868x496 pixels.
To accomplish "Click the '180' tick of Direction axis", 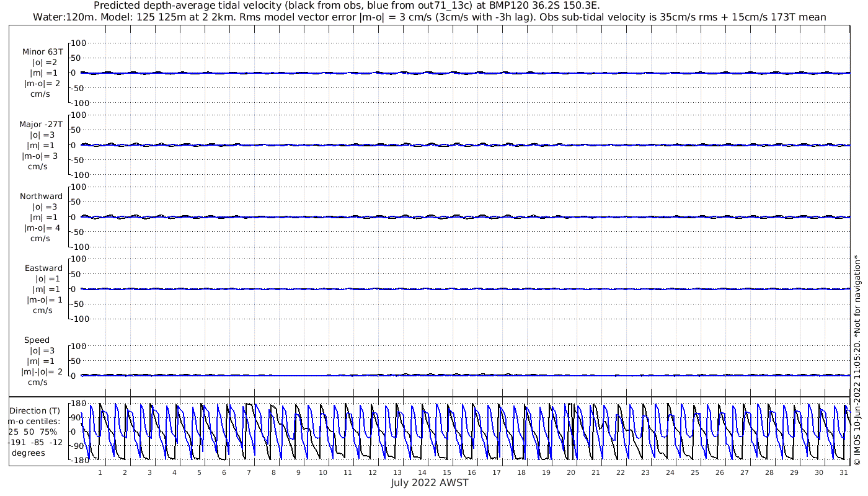I will pos(77,404).
